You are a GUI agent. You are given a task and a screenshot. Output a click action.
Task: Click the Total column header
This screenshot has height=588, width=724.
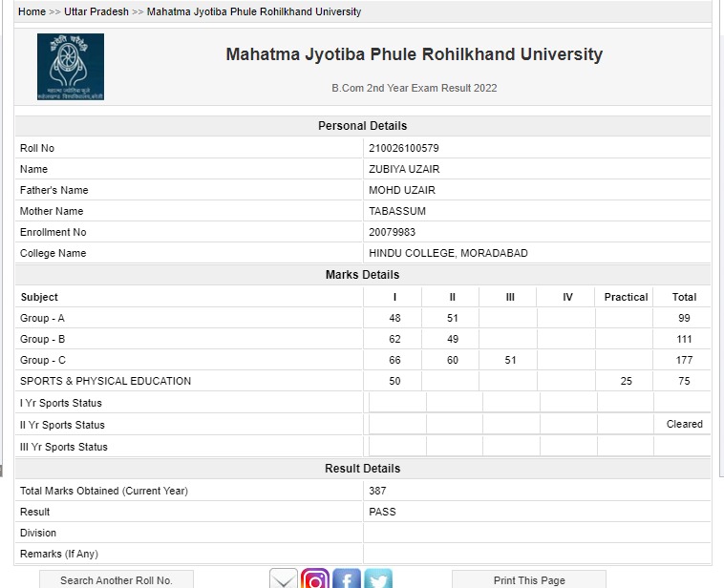point(684,297)
